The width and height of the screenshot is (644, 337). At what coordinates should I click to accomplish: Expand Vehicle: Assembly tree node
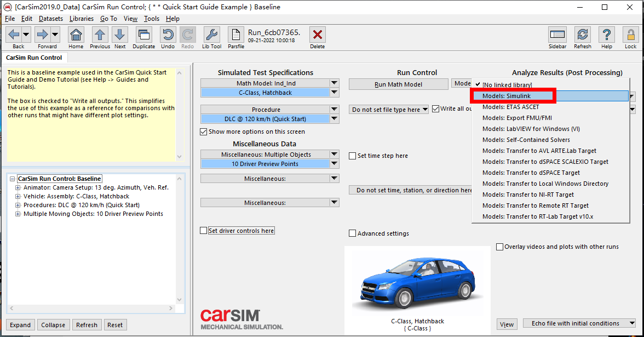pos(18,196)
